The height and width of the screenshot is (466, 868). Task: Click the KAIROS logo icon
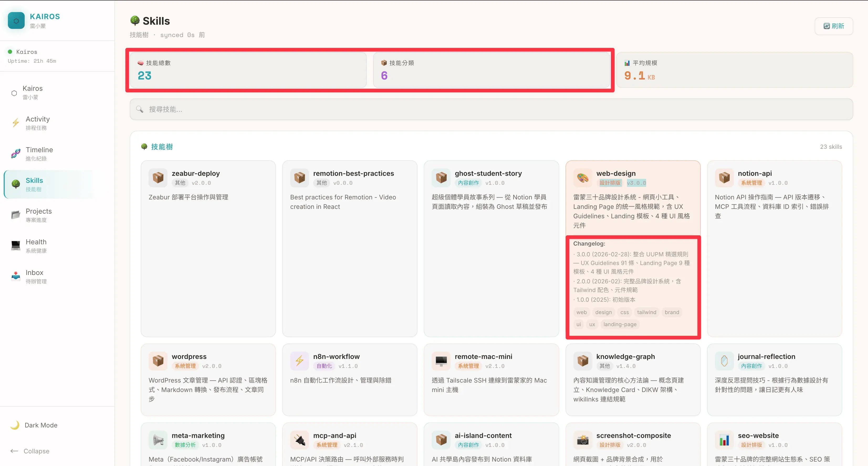16,20
